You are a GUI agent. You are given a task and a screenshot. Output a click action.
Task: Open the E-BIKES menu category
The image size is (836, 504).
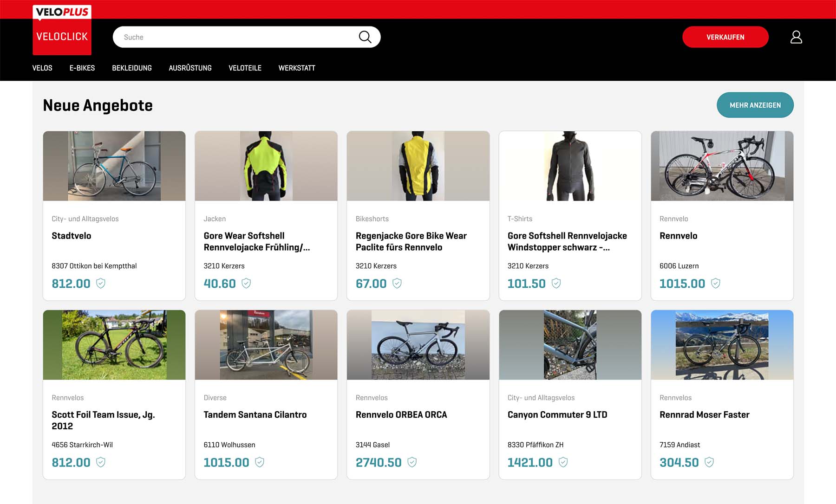(x=82, y=68)
